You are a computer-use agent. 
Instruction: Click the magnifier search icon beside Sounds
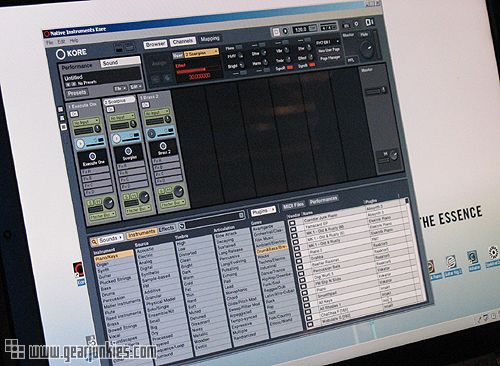pyautogui.click(x=94, y=241)
